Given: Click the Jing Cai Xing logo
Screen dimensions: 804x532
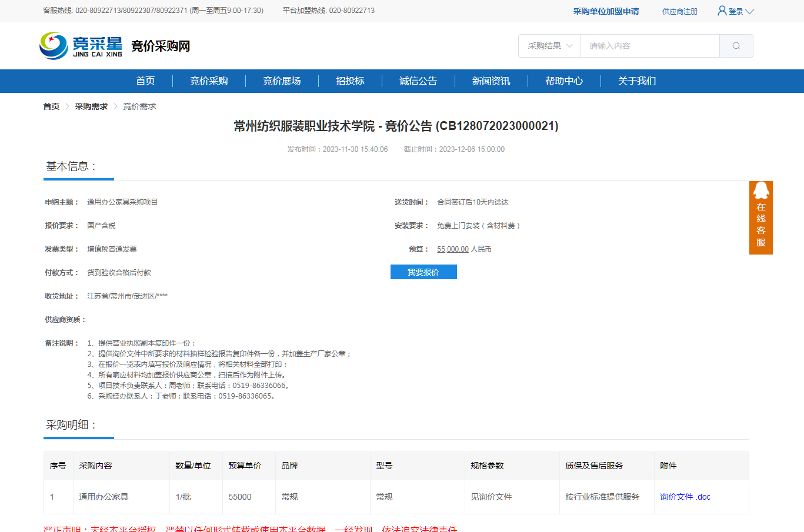Looking at the screenshot, I should click(81, 46).
